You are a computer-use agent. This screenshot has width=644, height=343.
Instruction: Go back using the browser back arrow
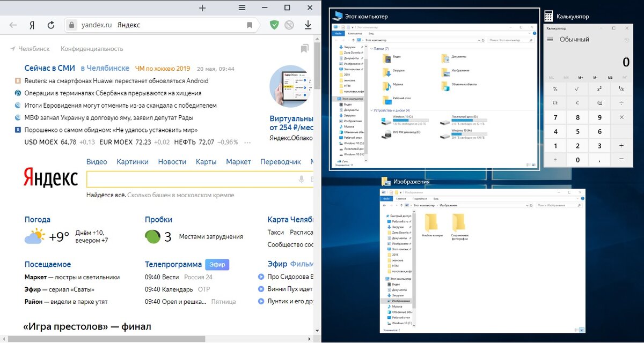(x=13, y=25)
